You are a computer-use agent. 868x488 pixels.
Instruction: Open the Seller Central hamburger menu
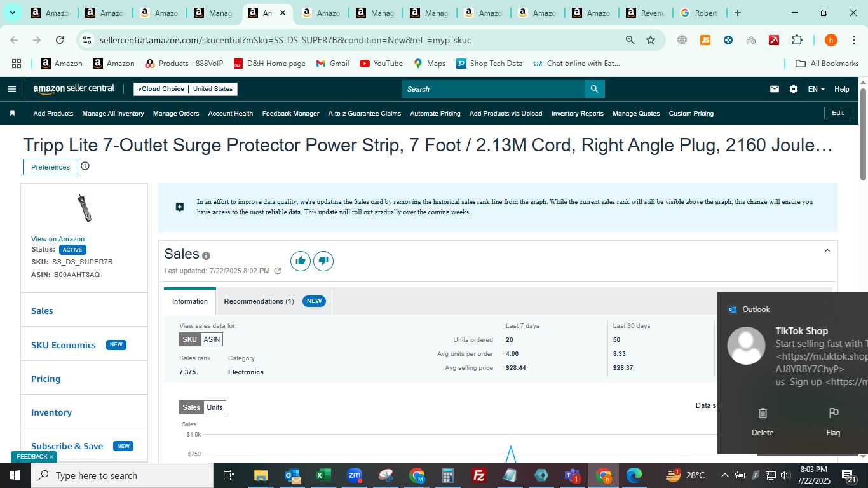point(11,89)
